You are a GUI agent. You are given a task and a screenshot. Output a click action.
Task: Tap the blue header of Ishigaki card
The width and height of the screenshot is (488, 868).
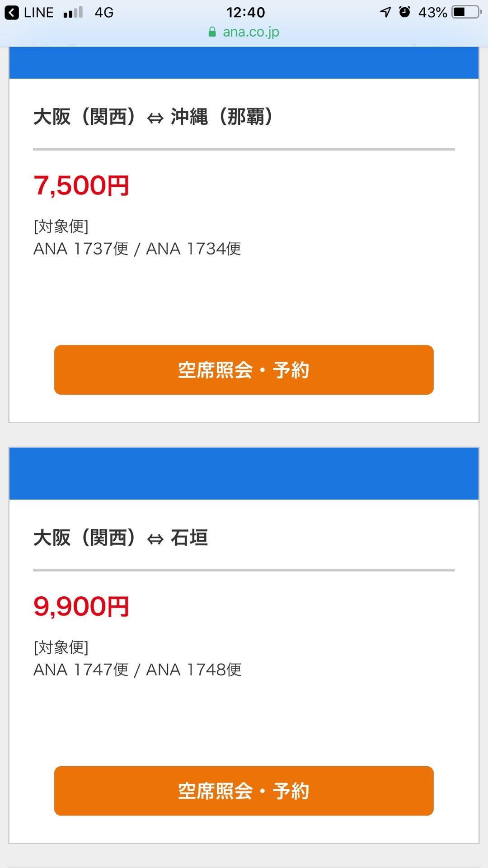click(x=244, y=473)
